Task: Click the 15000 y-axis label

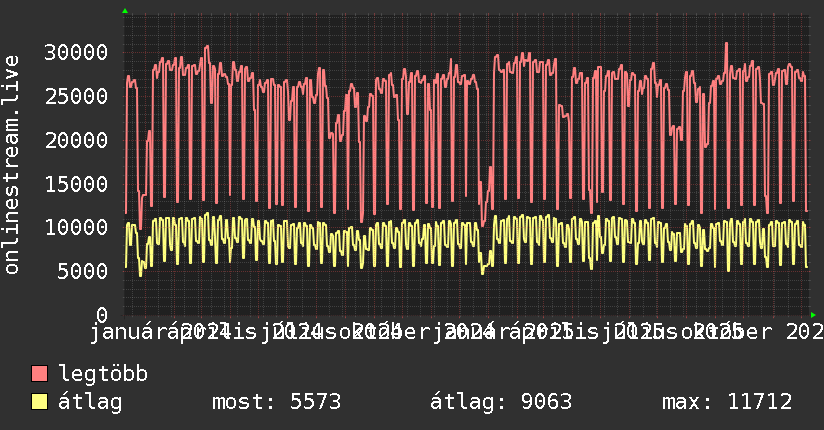Action: click(76, 184)
